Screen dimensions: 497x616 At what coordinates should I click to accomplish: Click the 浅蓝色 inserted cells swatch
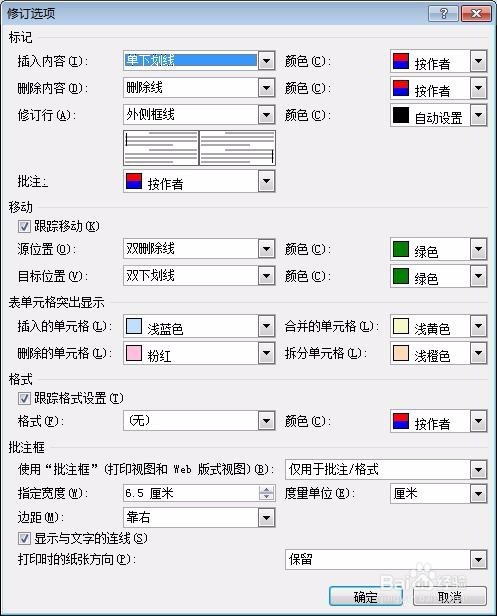tap(134, 326)
